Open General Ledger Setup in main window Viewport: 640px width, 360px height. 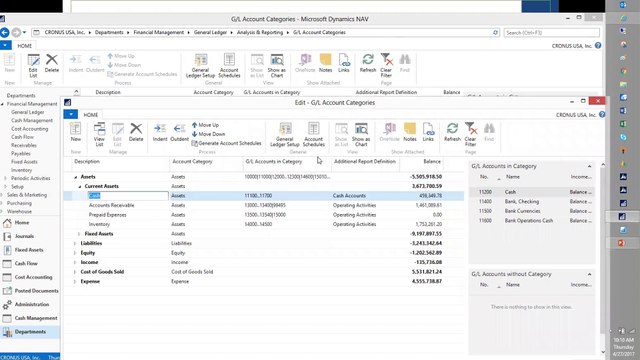tap(200, 65)
